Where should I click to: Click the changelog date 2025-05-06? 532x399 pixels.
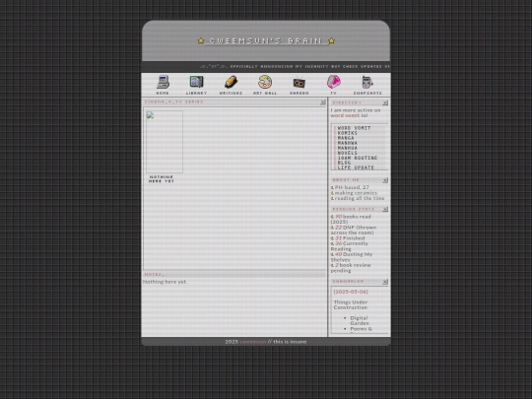351,292
